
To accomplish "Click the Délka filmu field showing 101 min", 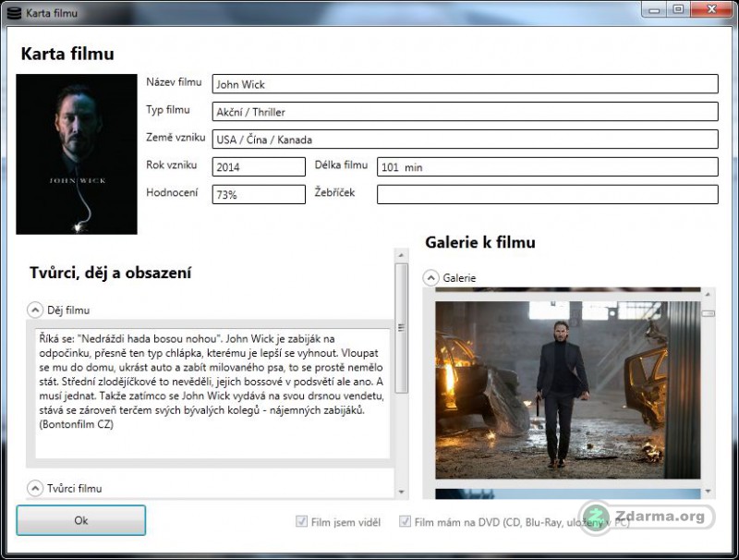I will tap(548, 167).
